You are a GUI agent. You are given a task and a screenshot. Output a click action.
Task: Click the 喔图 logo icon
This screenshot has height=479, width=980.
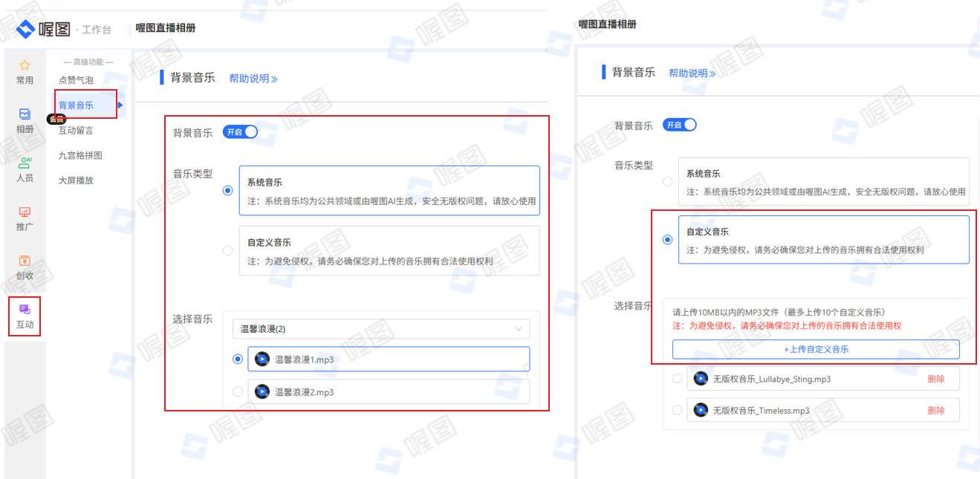tap(26, 29)
